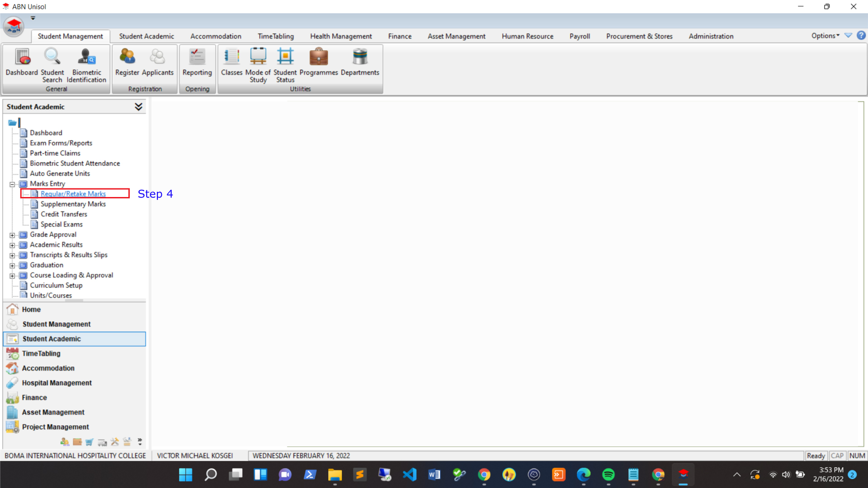Collapse the Student Academic panel chevron
This screenshot has height=488, width=868.
pos(138,107)
